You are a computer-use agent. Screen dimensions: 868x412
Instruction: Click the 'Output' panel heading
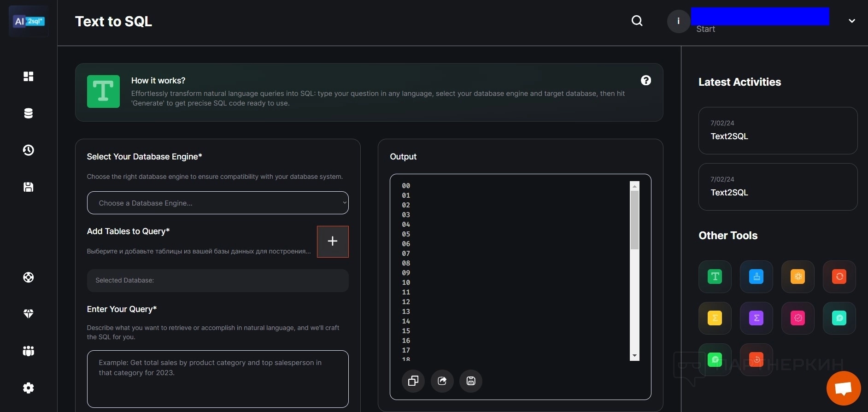pos(403,157)
